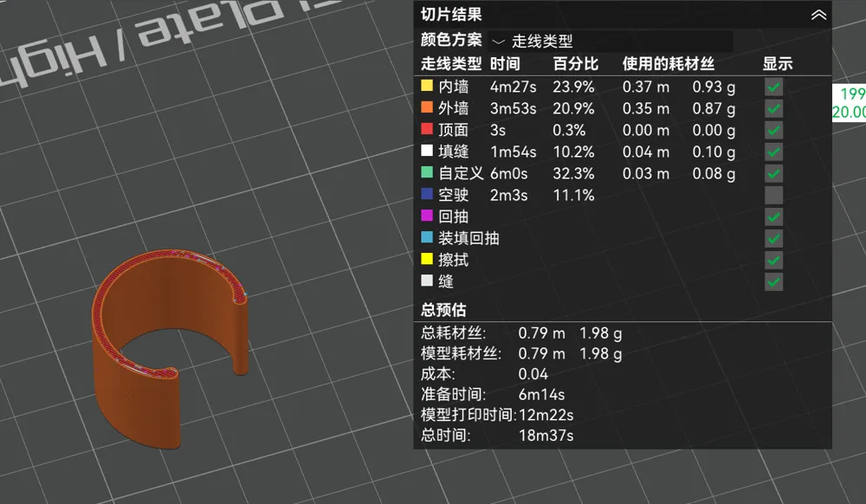Click the light gray 缝 color swatch
Viewport: 866px width, 504px height.
pos(427,281)
